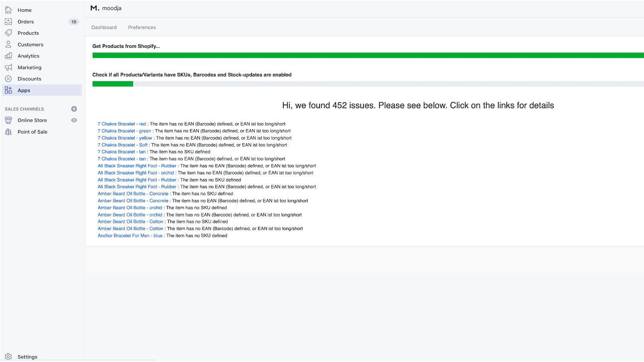Click the Customers person icon
Image resolution: width=644 pixels, height=362 pixels.
(x=8, y=44)
